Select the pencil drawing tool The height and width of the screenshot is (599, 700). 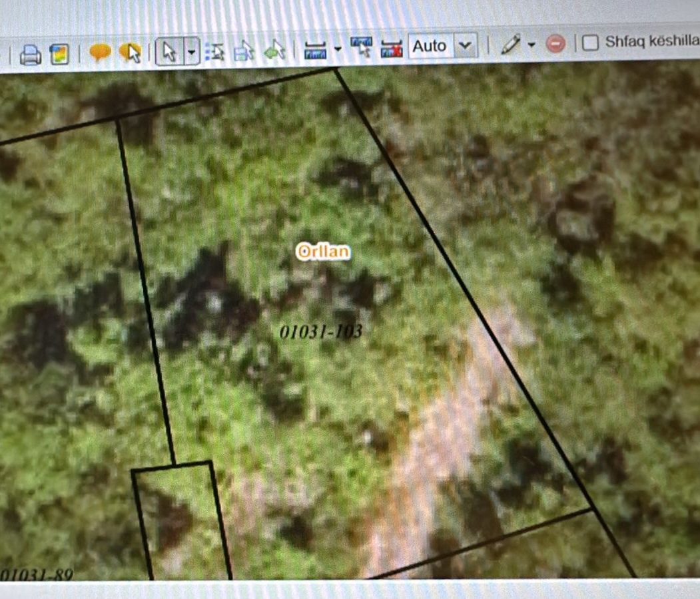click(x=510, y=45)
